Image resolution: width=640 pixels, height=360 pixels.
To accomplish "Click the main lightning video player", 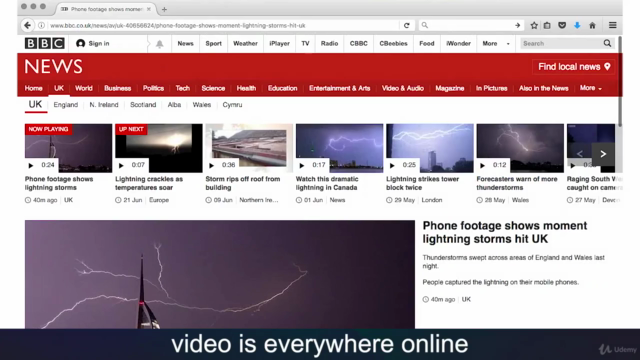I will (x=220, y=274).
